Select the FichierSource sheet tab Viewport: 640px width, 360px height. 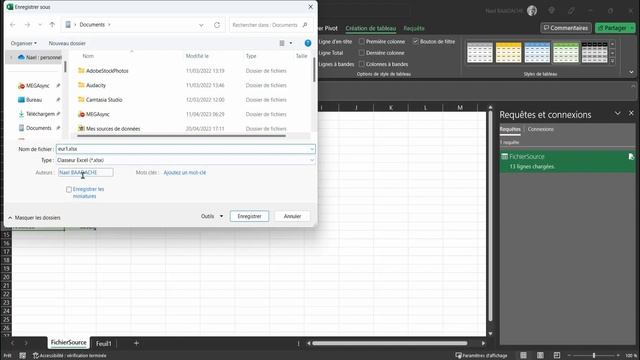pos(69,343)
